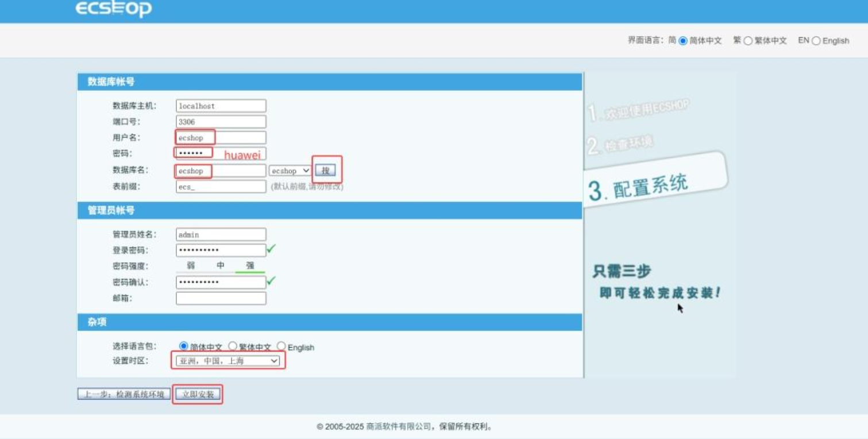
Task: Click the 2005-2025 商派软件有限公司 copyright text
Action: tap(404, 427)
